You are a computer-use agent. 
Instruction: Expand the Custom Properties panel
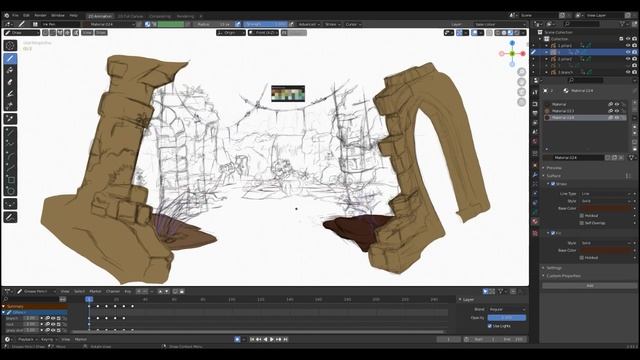[563, 276]
